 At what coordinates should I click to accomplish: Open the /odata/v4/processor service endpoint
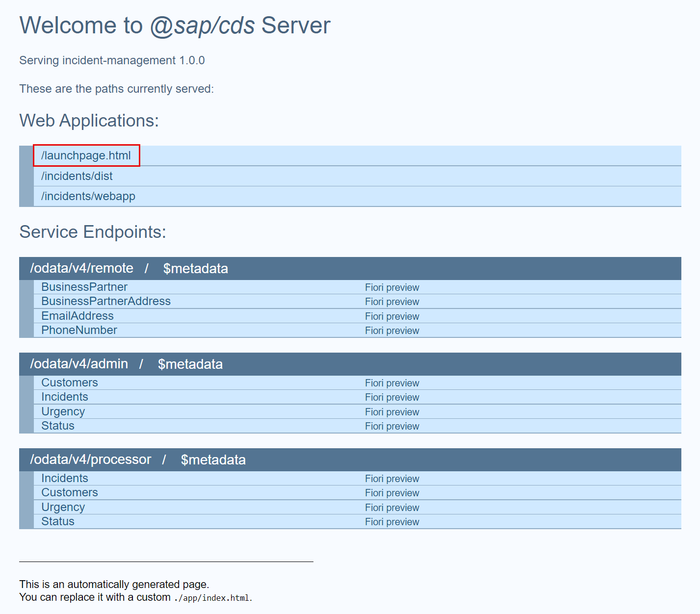click(x=91, y=460)
